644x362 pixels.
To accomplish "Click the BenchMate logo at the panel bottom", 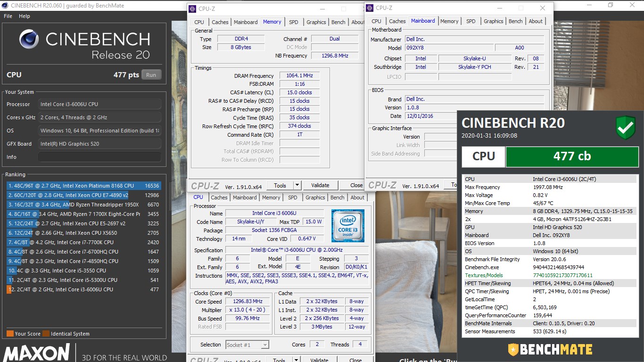I will 550,349.
